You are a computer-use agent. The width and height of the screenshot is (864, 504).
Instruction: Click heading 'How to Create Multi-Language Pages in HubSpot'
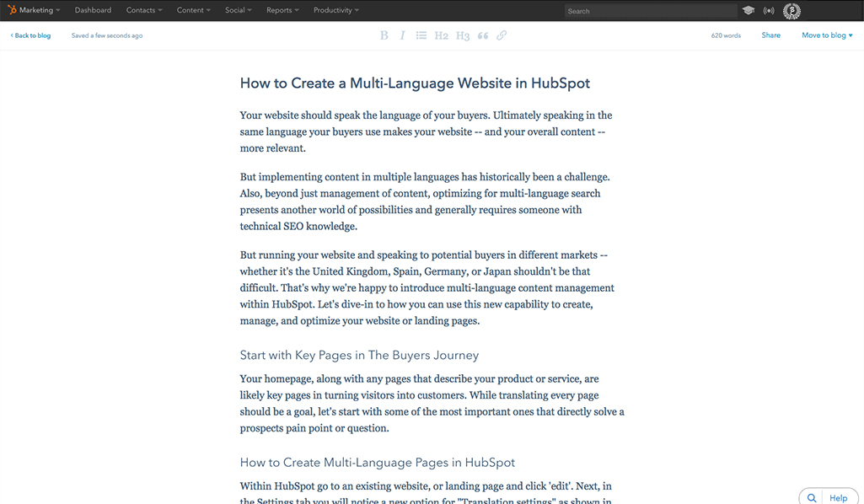pos(378,463)
